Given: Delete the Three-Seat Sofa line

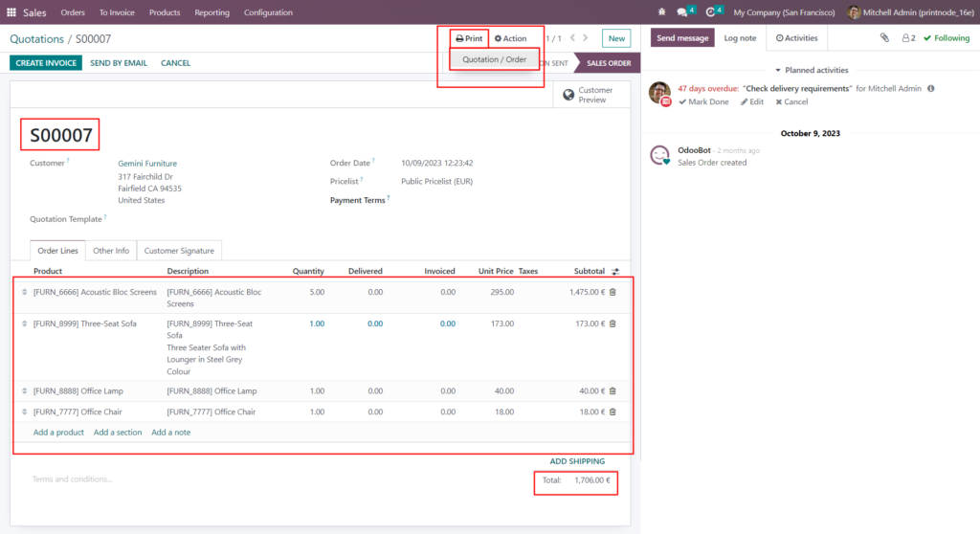Looking at the screenshot, I should (x=612, y=323).
